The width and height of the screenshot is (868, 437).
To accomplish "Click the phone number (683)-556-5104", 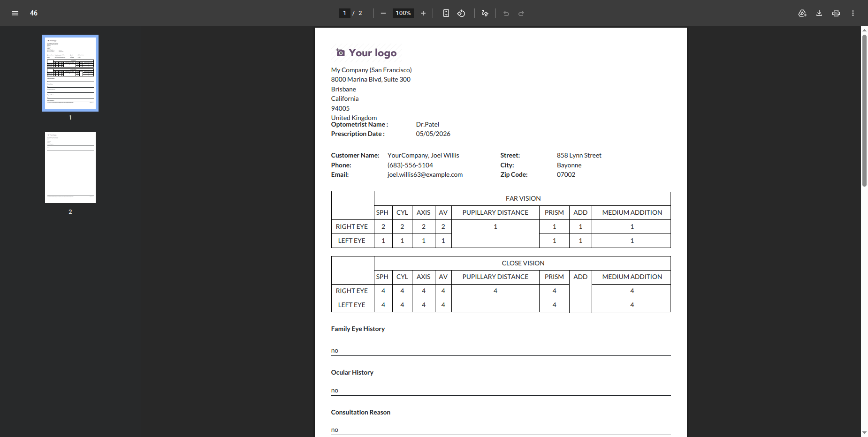I will pyautogui.click(x=410, y=165).
